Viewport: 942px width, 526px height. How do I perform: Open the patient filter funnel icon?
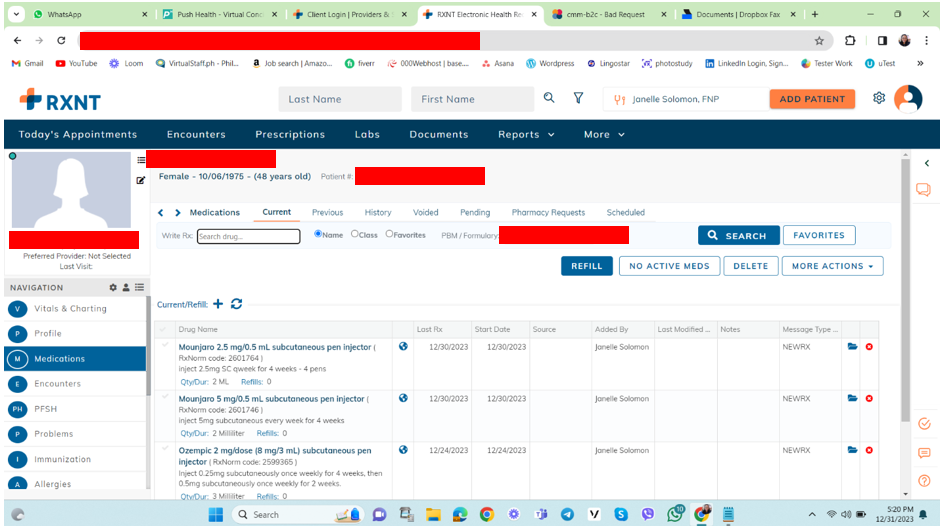point(578,98)
